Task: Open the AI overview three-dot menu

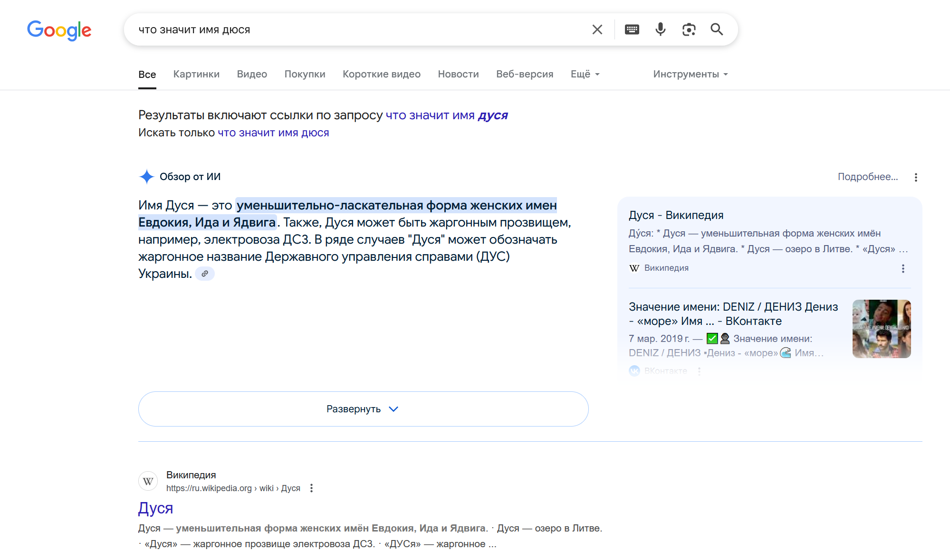Action: click(916, 177)
